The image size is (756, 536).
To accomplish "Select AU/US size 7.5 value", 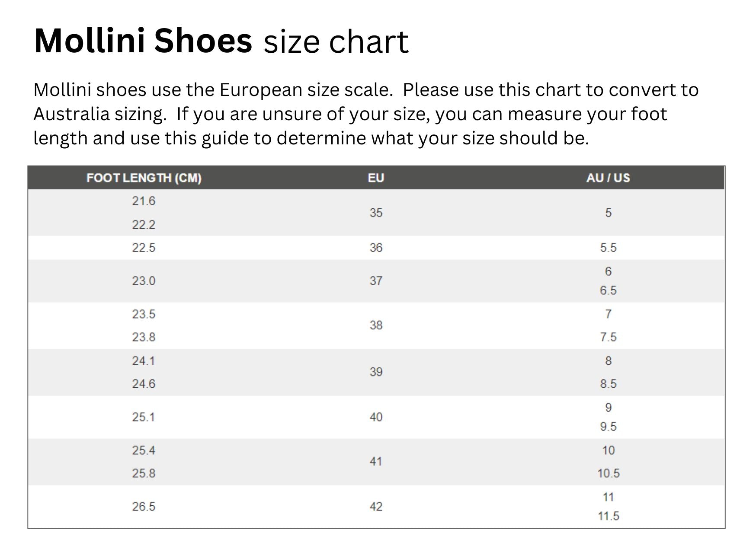I will (x=608, y=337).
